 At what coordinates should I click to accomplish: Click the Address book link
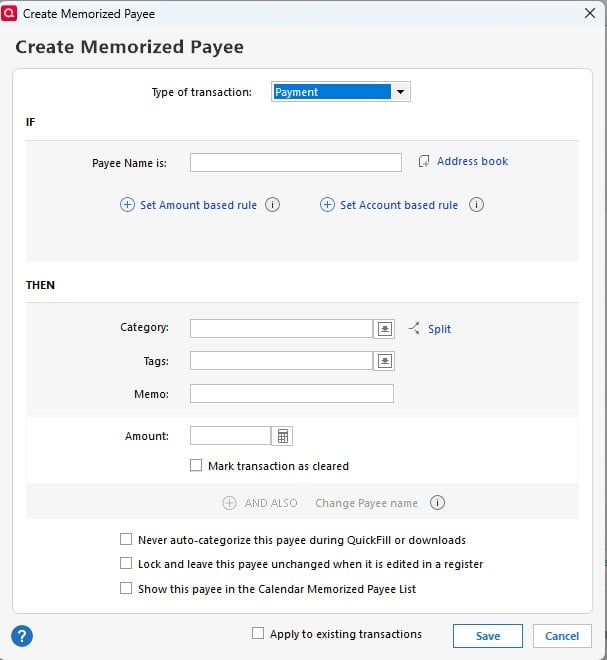coord(472,161)
